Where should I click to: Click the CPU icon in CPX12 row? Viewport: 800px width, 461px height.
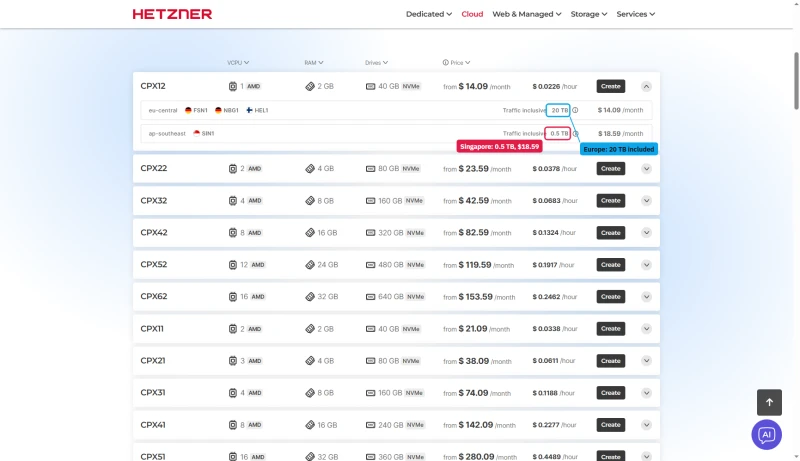pyautogui.click(x=233, y=87)
